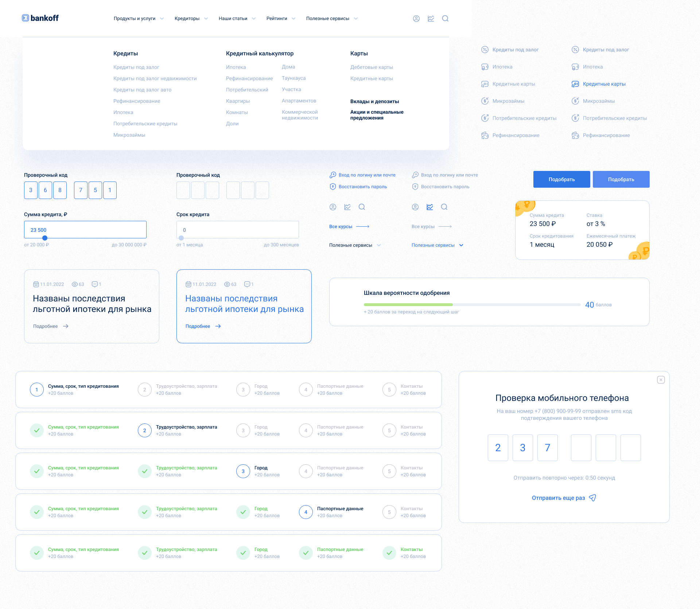Click the lighter blue Подобрать button
The image size is (700, 609).
click(621, 179)
